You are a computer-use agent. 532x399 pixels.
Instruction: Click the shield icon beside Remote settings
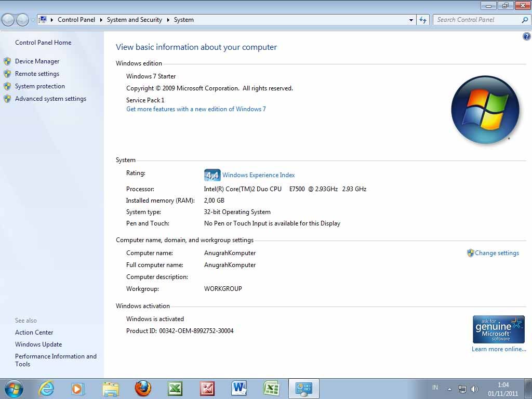coord(7,74)
